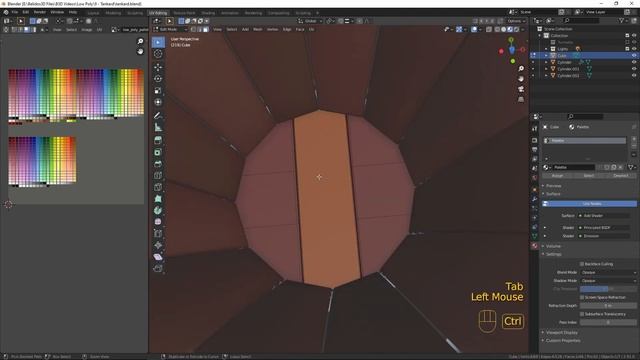Viewport: 640px width, 360px height.
Task: Click the material Select button
Action: point(589,176)
